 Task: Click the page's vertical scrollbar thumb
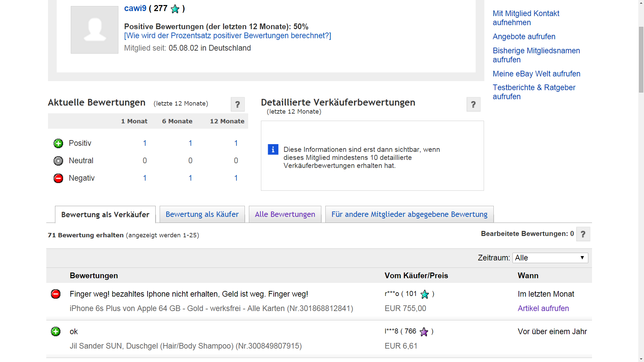(641, 59)
